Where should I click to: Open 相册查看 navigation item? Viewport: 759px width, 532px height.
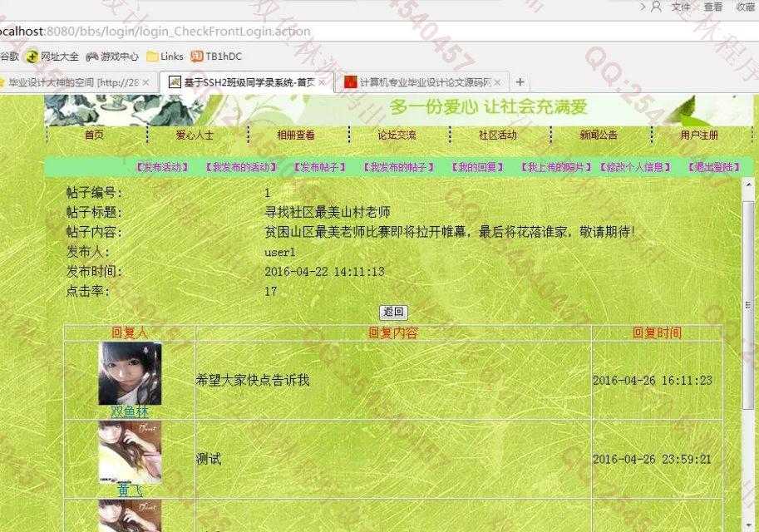(x=296, y=135)
